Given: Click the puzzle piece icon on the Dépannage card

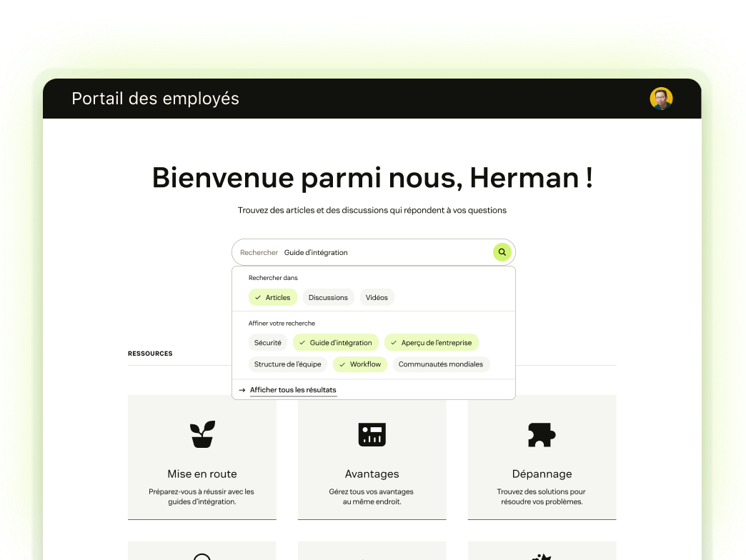Looking at the screenshot, I should click(542, 434).
